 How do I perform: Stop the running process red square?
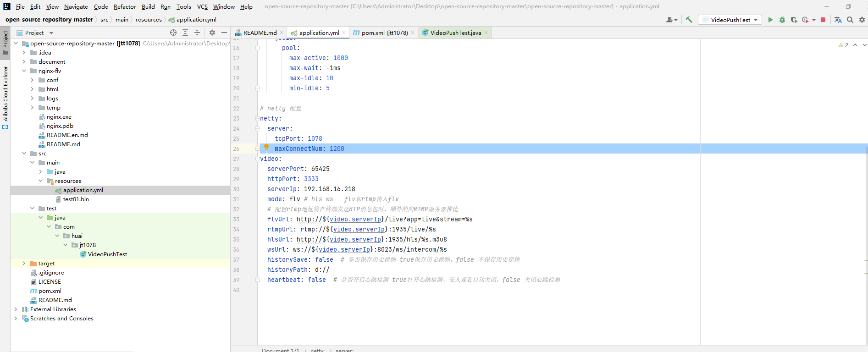click(x=823, y=20)
